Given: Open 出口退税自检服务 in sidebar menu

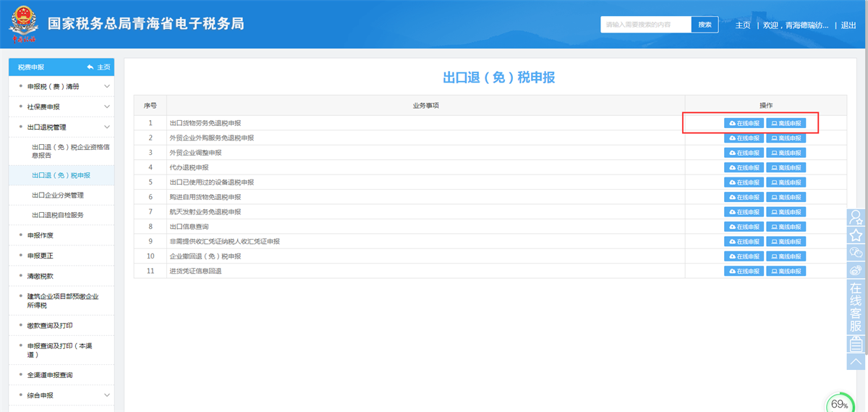Looking at the screenshot, I should pyautogui.click(x=62, y=215).
